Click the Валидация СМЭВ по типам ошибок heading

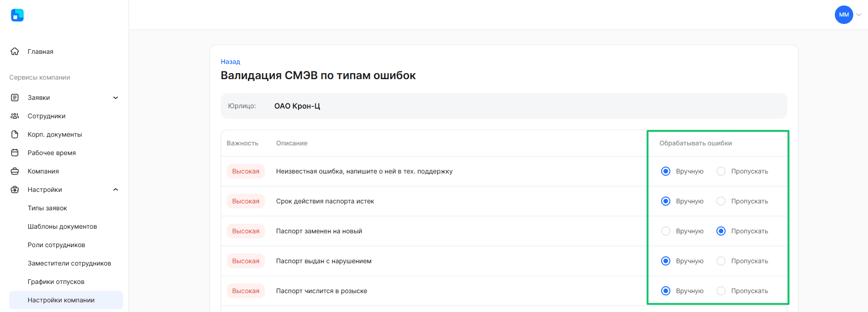(318, 75)
